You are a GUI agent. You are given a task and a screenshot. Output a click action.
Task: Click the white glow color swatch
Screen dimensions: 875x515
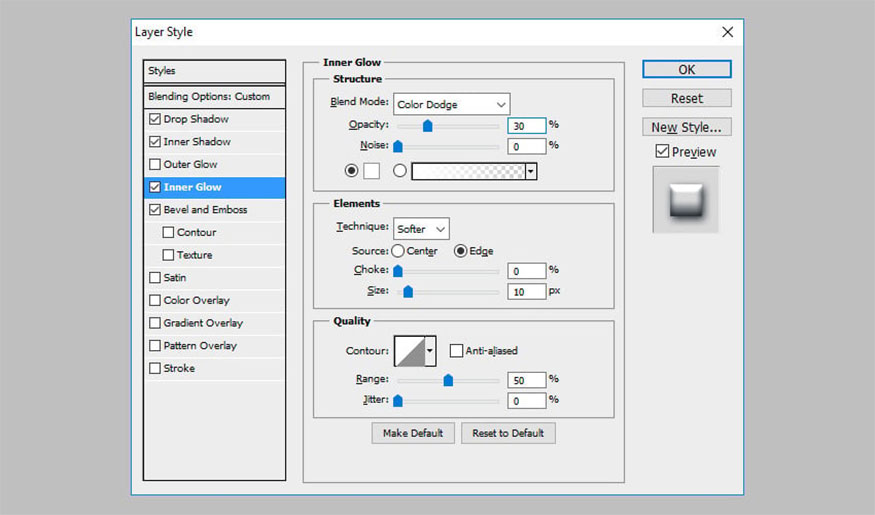371,171
